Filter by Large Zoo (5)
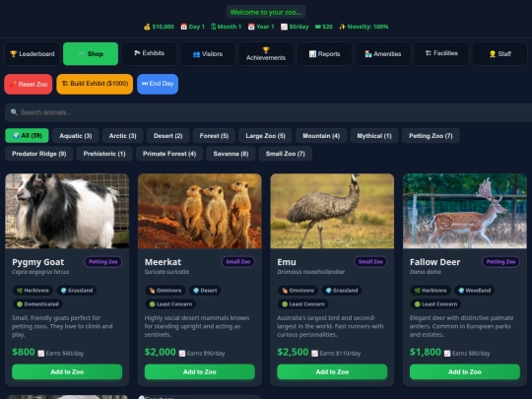The width and height of the screenshot is (532, 399). [265, 136]
